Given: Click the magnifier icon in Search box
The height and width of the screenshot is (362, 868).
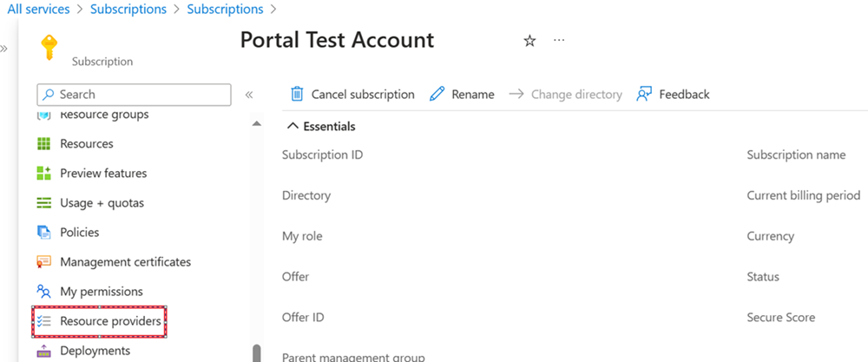Looking at the screenshot, I should pyautogui.click(x=49, y=95).
